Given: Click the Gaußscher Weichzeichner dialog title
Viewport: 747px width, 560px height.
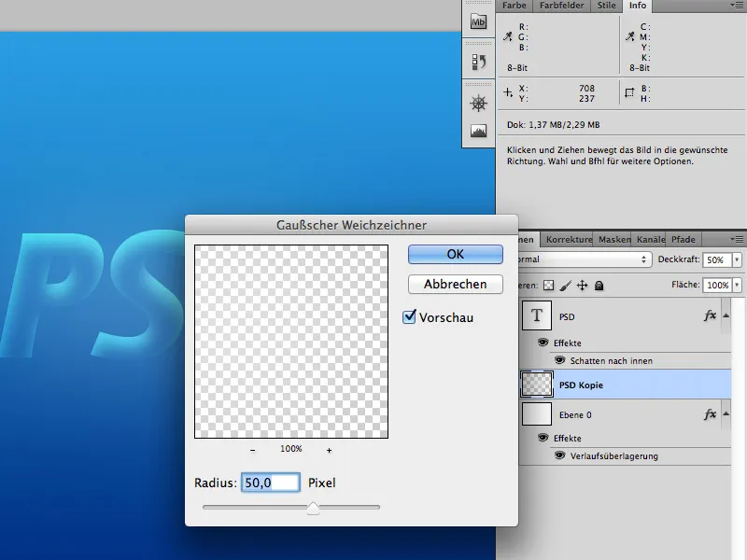Looking at the screenshot, I should (x=352, y=225).
